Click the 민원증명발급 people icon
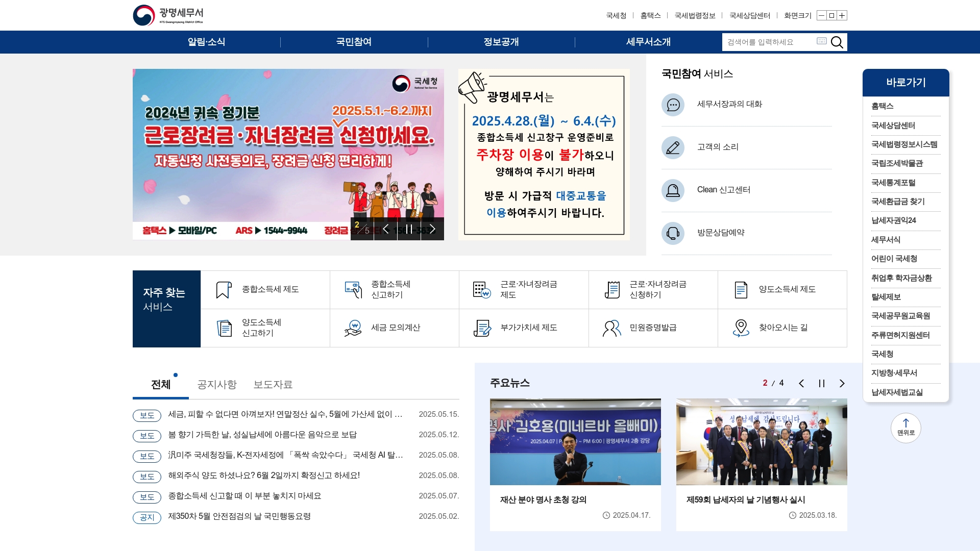980x551 pixels. 611,328
